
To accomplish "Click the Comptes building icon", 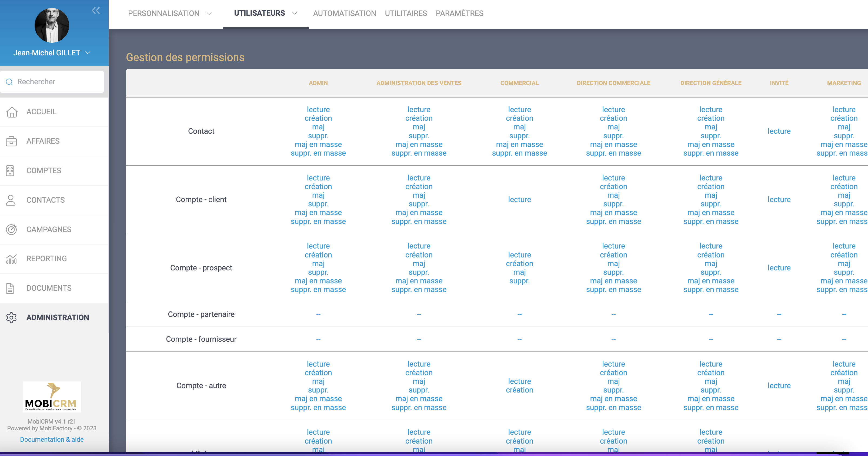I will 10,171.
